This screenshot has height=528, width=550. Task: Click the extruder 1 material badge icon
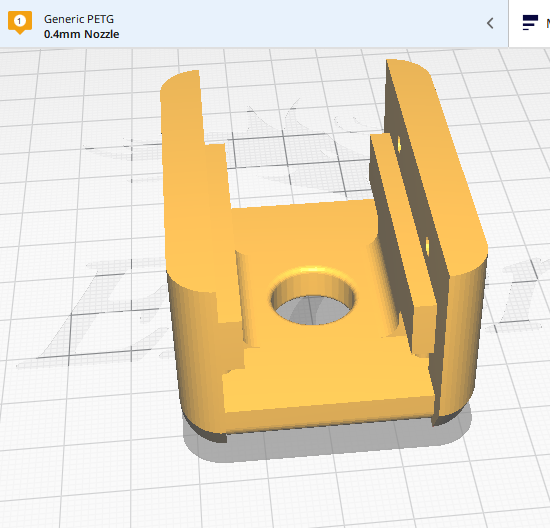(x=20, y=23)
